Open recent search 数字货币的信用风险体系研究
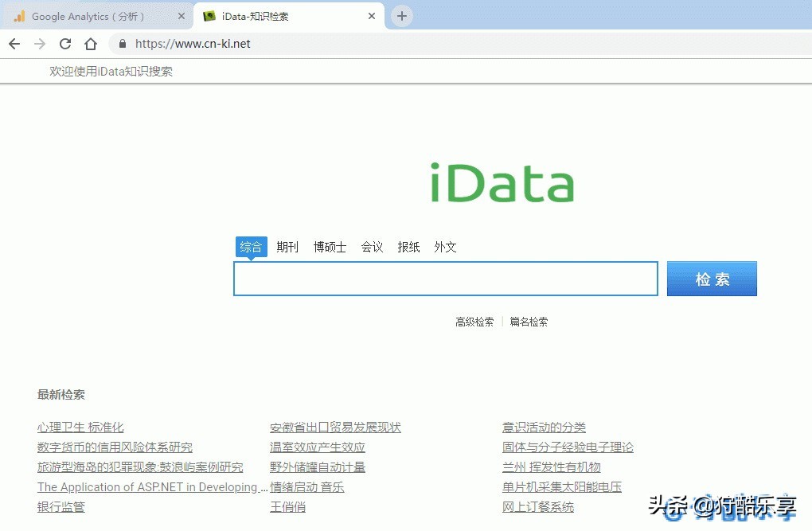The image size is (812, 531). pos(115,447)
